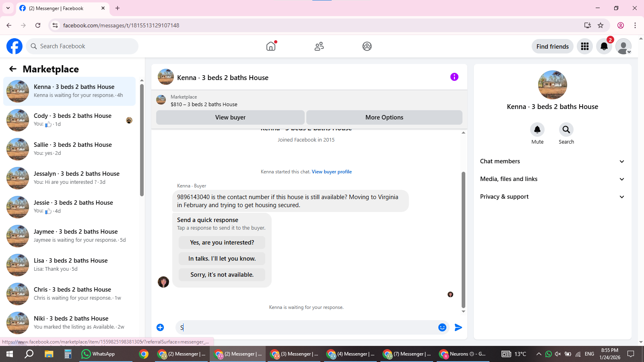644x362 pixels.
Task: Send quick response 'Sorry, it's not available.'
Action: [x=222, y=275]
